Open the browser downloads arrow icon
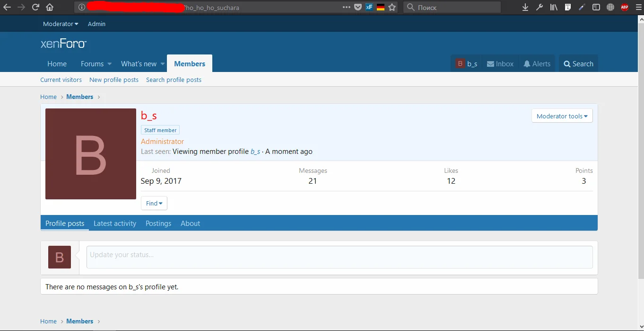 (525, 7)
